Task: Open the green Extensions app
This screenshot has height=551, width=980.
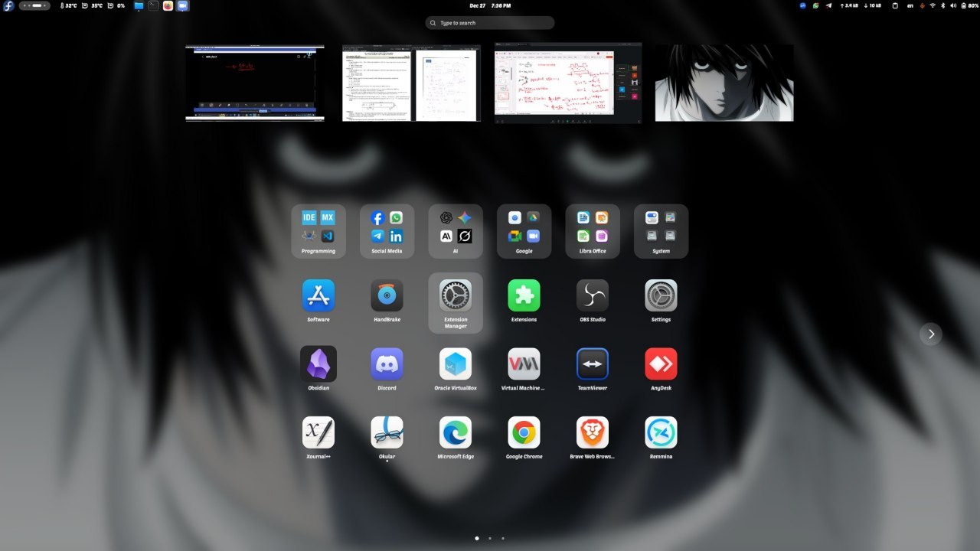Action: [x=524, y=295]
